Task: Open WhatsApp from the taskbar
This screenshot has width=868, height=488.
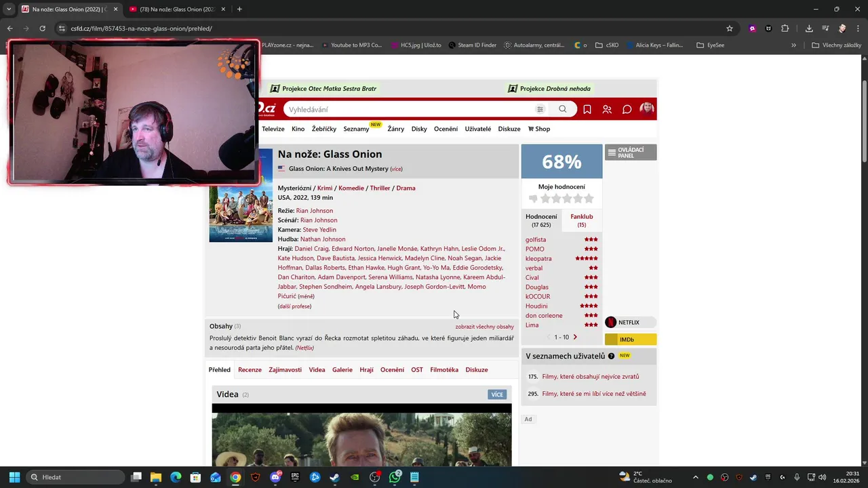Action: coord(395,477)
